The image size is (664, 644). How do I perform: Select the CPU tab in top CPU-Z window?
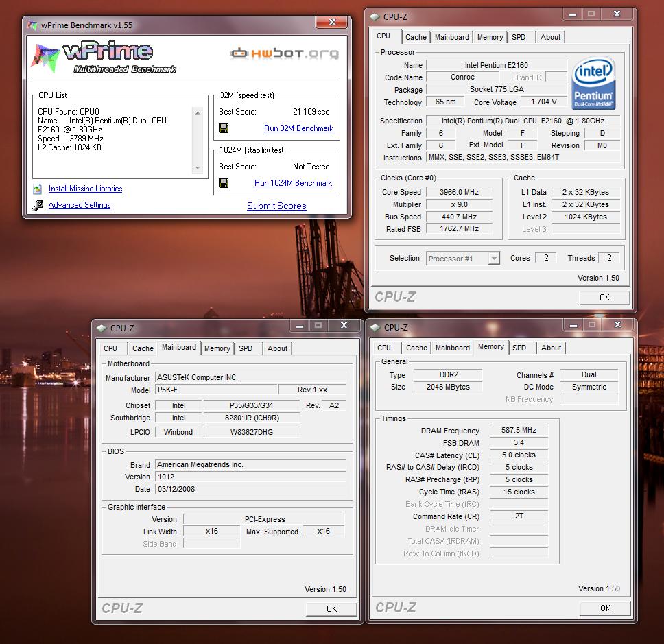coord(383,36)
